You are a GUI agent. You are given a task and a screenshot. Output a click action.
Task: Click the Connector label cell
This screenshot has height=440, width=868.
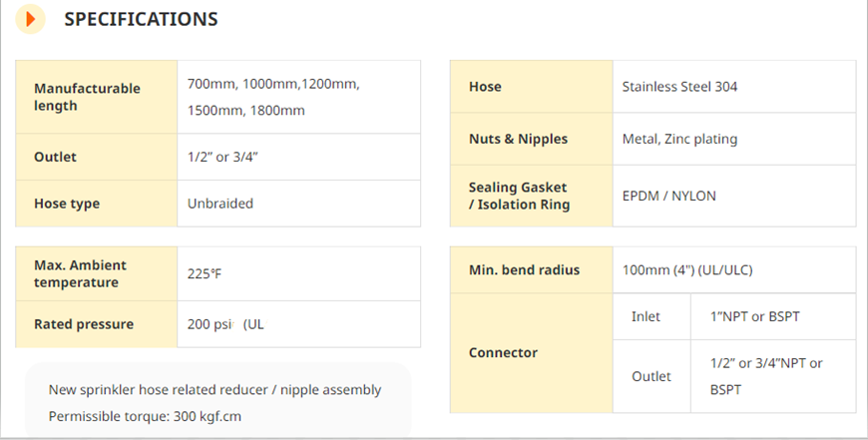pyautogui.click(x=532, y=353)
